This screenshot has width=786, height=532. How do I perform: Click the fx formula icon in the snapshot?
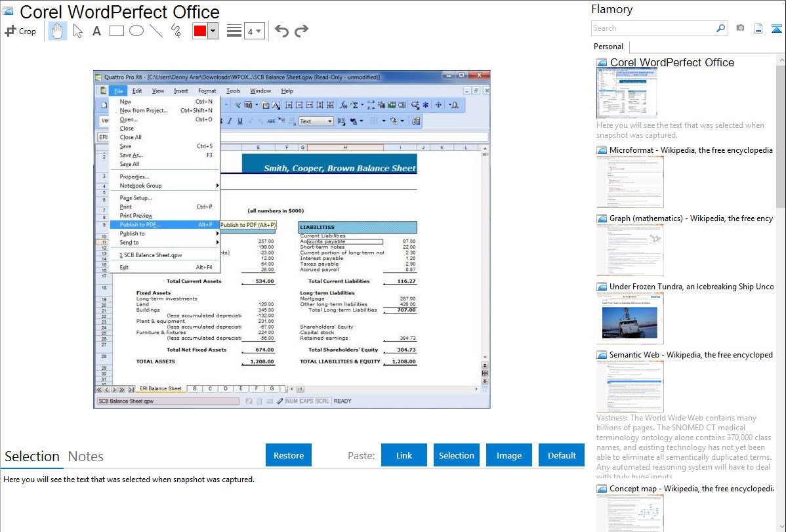pyautogui.click(x=343, y=105)
